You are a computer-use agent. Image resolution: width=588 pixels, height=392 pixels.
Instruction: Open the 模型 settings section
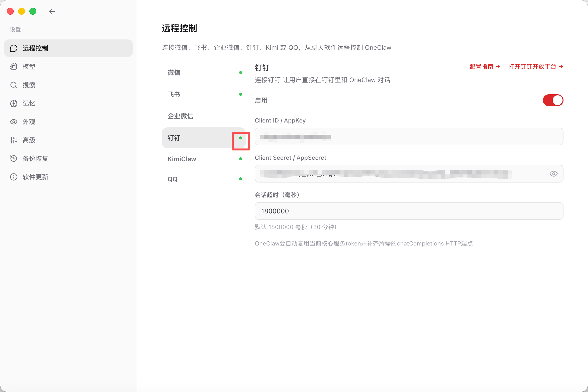[29, 66]
